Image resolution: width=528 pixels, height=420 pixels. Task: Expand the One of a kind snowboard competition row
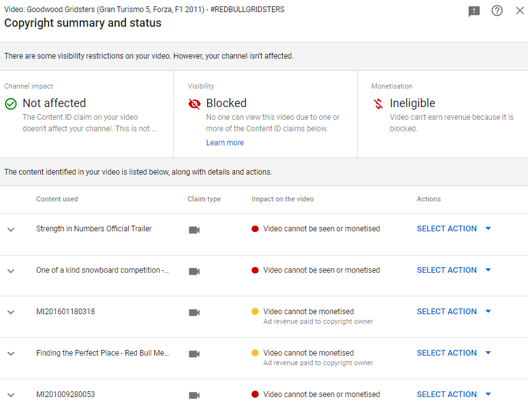click(11, 271)
